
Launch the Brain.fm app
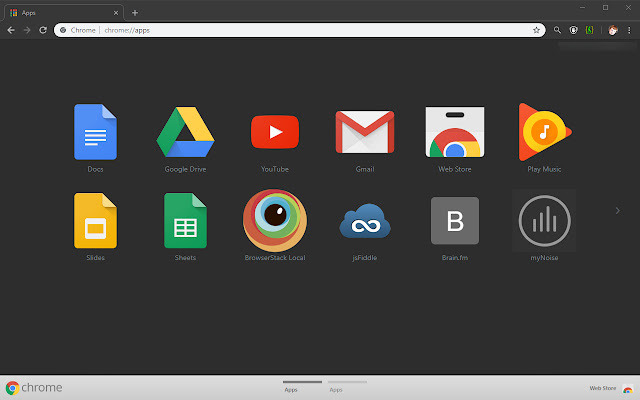[455, 220]
